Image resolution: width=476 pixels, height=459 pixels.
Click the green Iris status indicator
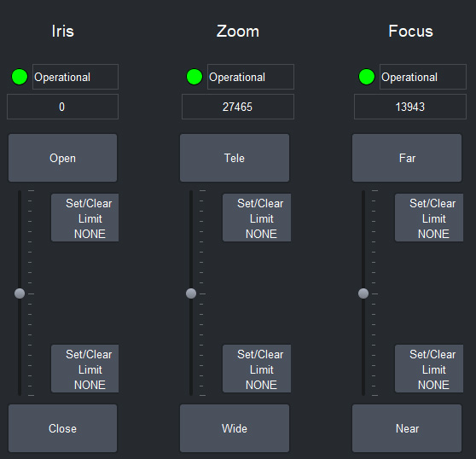click(x=20, y=77)
